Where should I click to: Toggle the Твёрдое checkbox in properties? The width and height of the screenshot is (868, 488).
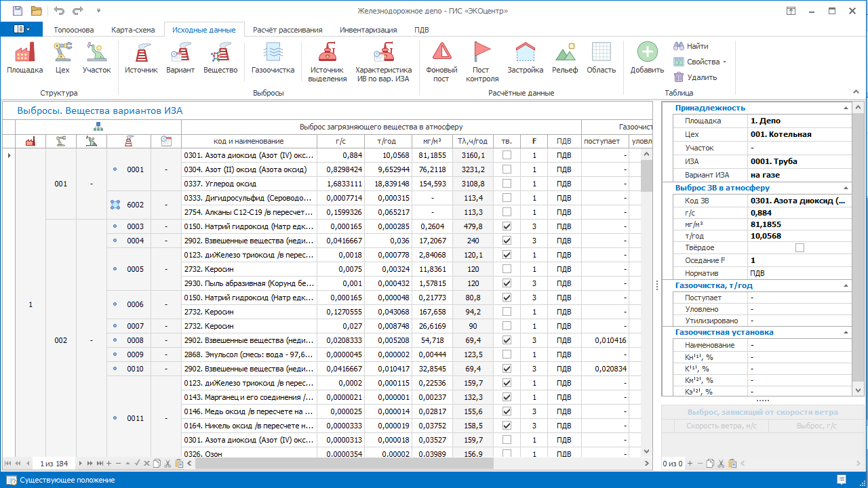click(800, 248)
